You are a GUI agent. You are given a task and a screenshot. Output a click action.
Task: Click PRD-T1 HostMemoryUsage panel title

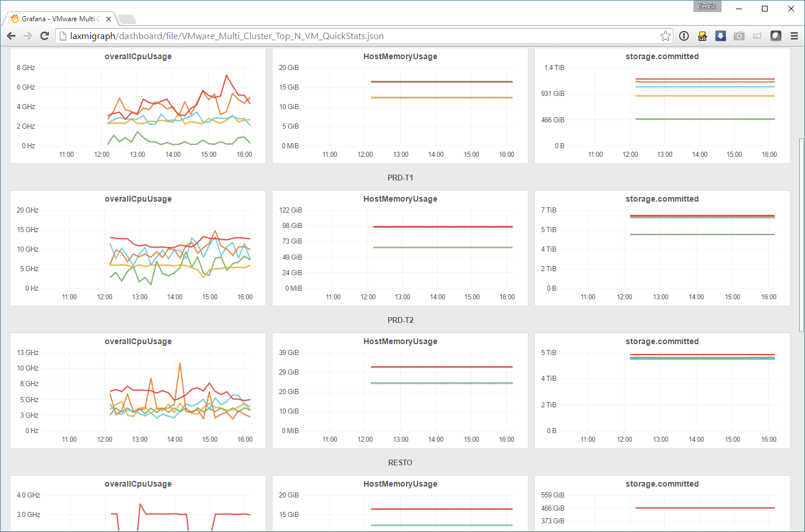pos(400,199)
